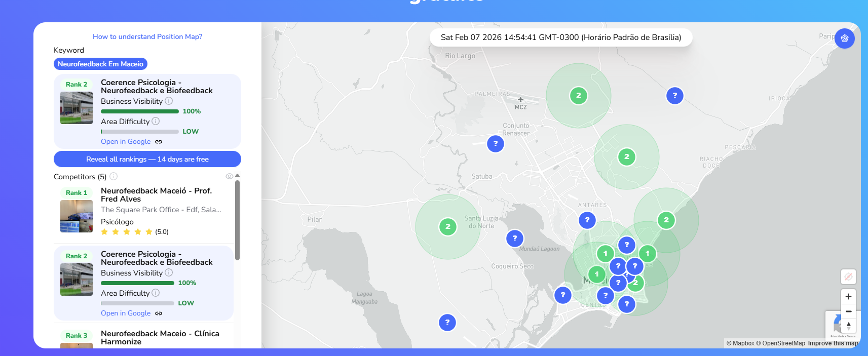Reset map bearing with the compass arrow button
The image size is (868, 356).
click(x=848, y=326)
